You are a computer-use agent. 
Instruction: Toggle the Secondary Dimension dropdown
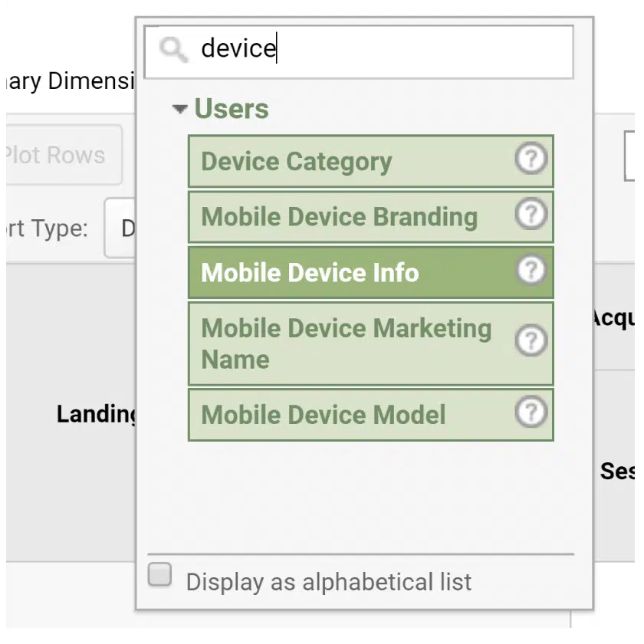click(69, 81)
